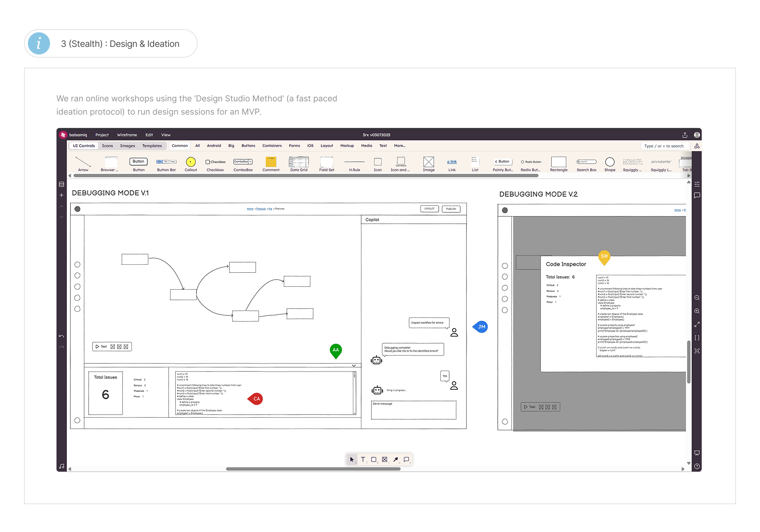Click the horizontal canvas scrollbar at bottom

click(x=313, y=469)
